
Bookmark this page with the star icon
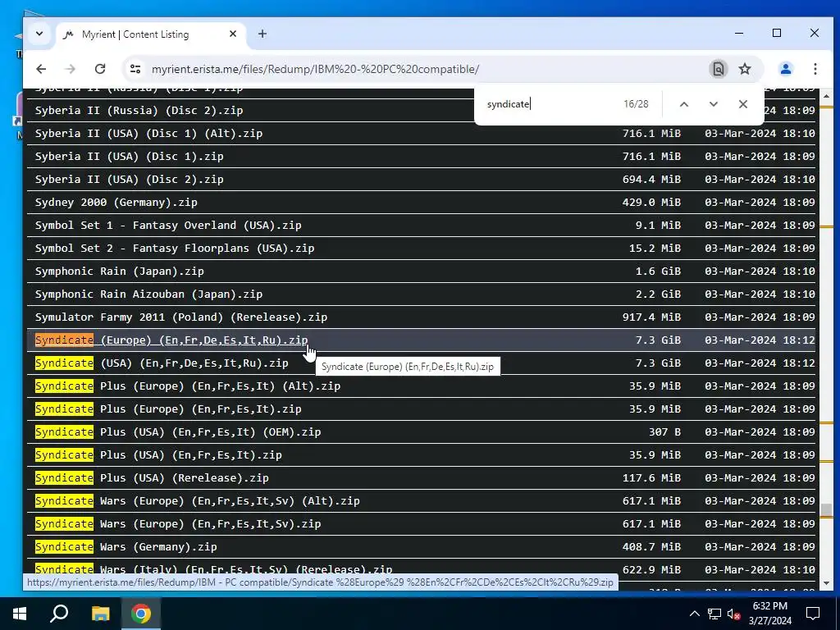coord(745,69)
